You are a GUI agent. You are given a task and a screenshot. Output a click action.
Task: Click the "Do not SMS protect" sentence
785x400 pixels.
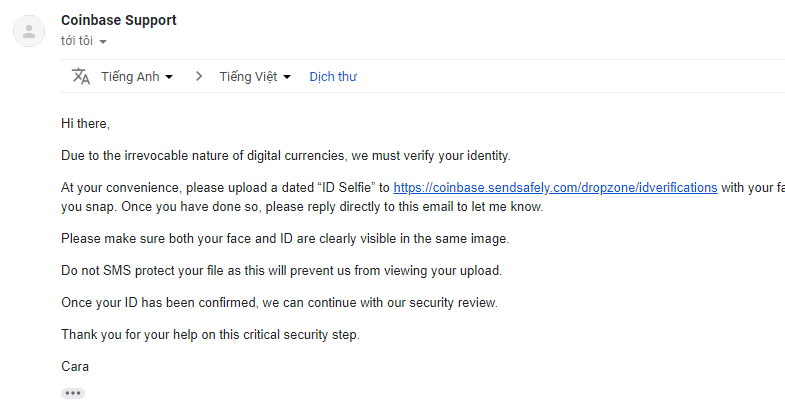tap(281, 271)
